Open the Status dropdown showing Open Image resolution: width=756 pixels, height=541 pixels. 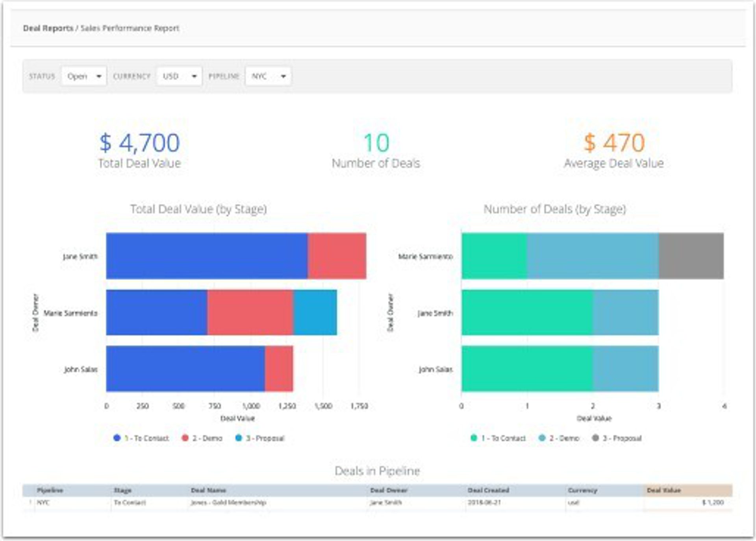pos(84,76)
